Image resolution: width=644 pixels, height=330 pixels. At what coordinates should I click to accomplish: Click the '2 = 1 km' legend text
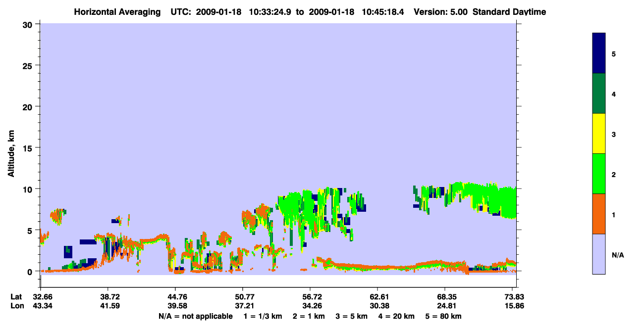pos(308,316)
